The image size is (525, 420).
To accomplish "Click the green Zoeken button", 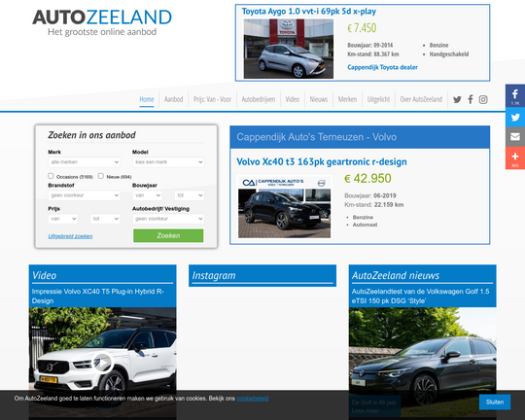I will (x=168, y=235).
